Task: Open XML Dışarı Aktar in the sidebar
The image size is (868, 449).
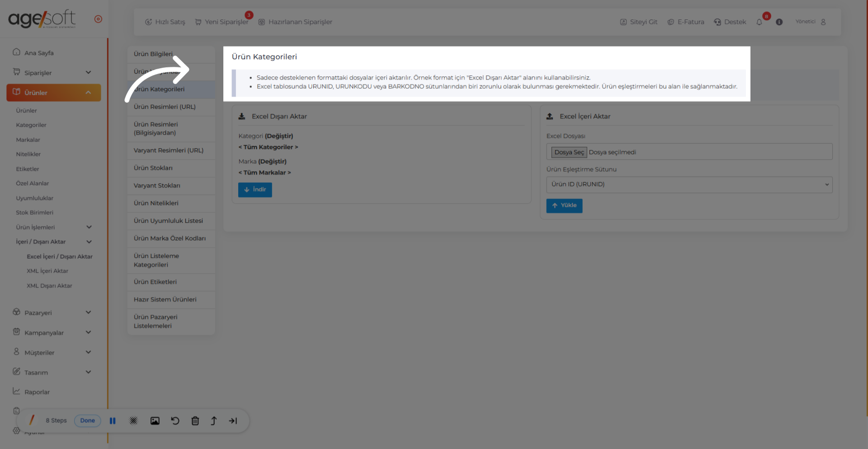Action: (49, 285)
